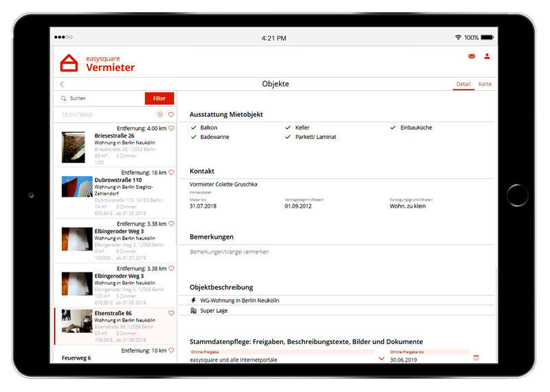Open calendar icon for Online-Freigabe bis
This screenshot has height=392, width=550.
point(476,358)
